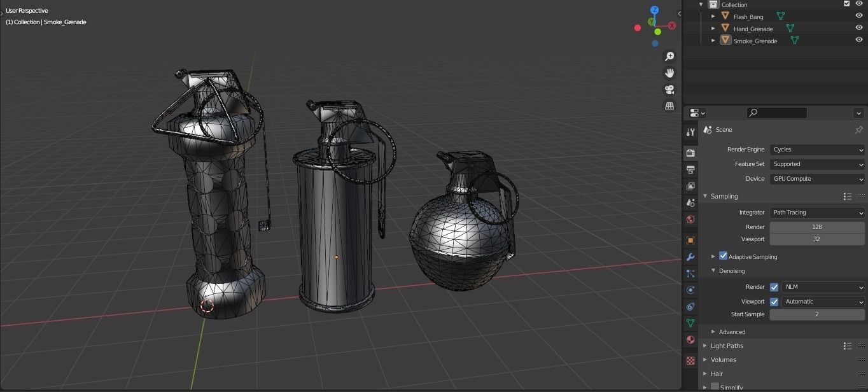The height and width of the screenshot is (392, 868).
Task: Click the pan hand icon in viewport
Action: [x=669, y=73]
